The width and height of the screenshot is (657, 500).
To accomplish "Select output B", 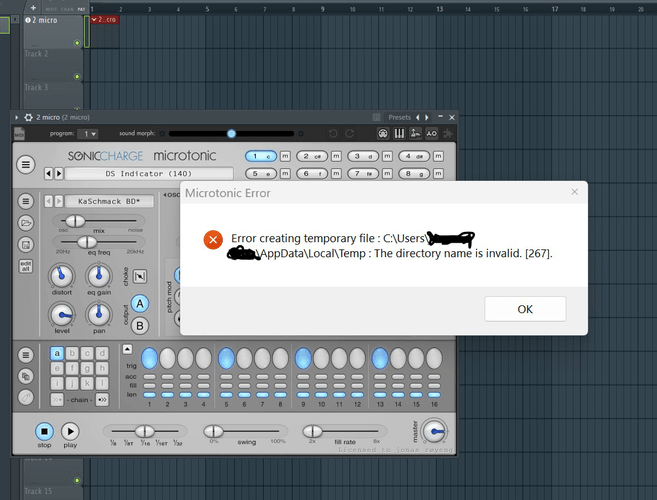I will (140, 326).
